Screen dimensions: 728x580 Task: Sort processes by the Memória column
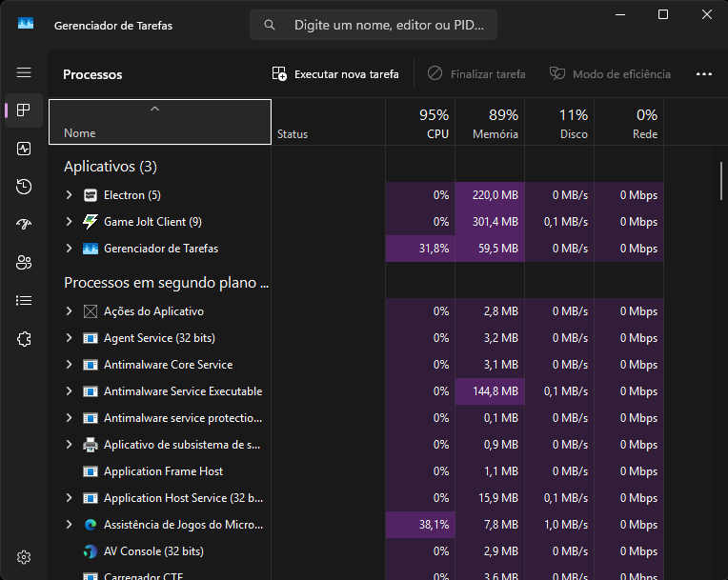coord(490,124)
